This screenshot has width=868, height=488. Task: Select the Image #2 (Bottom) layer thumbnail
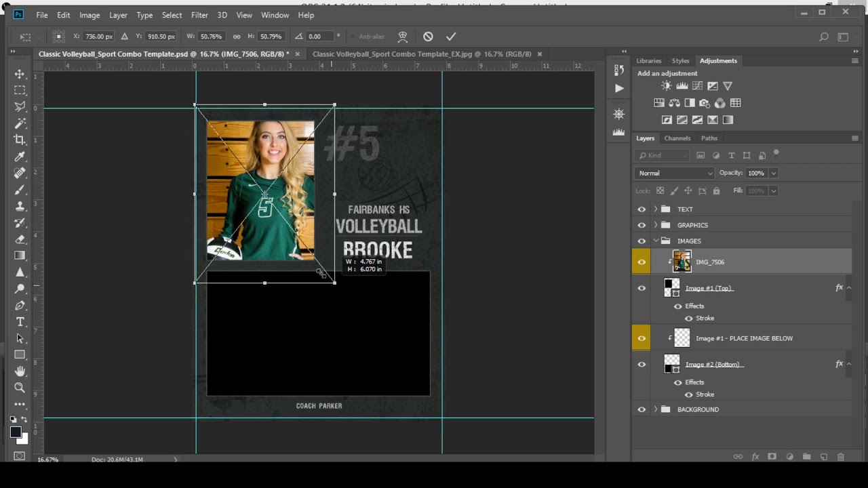point(672,365)
